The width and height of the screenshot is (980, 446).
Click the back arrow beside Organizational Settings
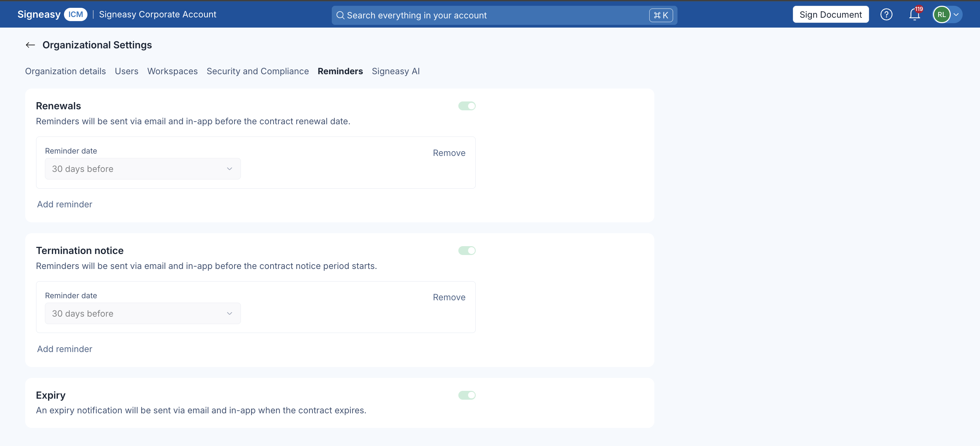point(30,45)
